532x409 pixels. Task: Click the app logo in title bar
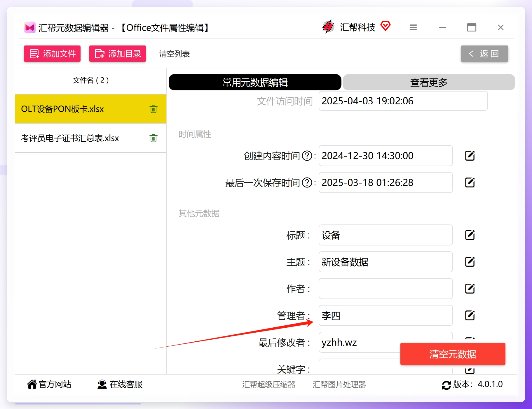pos(30,28)
